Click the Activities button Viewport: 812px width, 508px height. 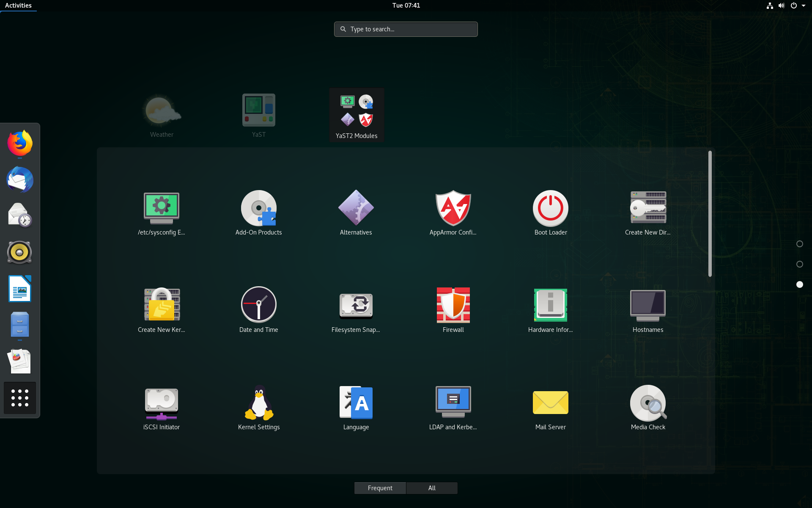(18, 6)
